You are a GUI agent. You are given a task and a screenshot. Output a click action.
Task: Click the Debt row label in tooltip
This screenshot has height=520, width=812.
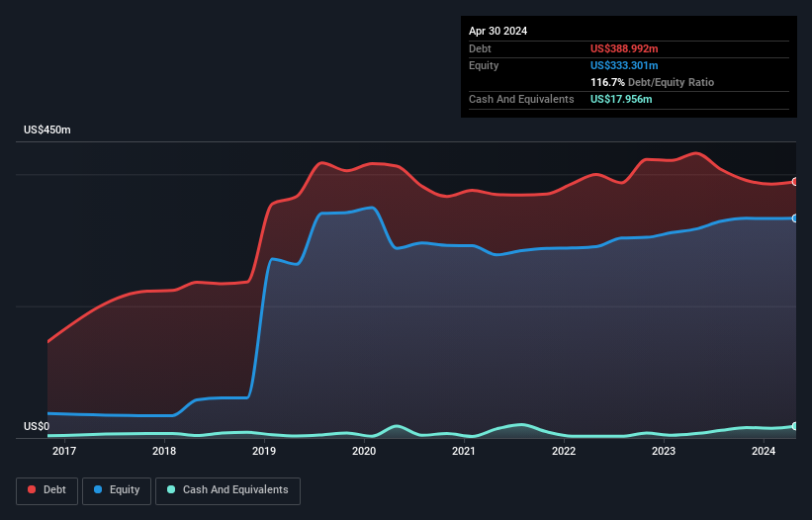tap(480, 48)
